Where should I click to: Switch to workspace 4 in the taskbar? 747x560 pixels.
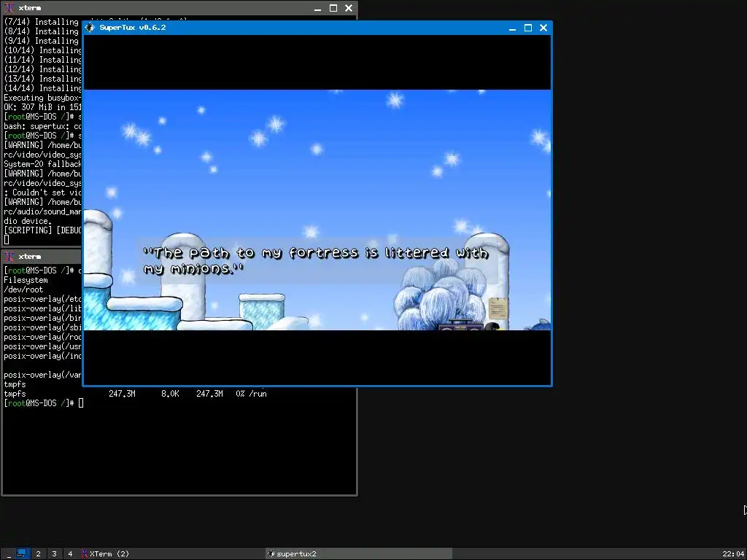70,554
